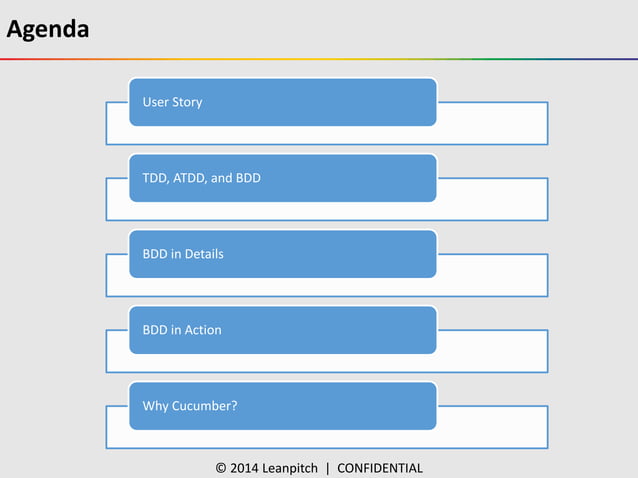The height and width of the screenshot is (478, 638).
Task: Click the CONFIDENTIAL footer label
Action: (x=380, y=468)
